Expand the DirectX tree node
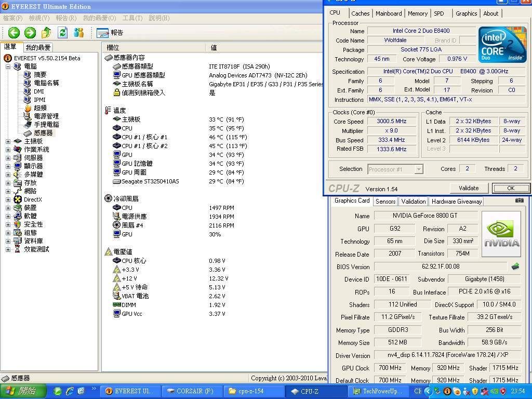Image resolution: width=532 pixels, height=399 pixels. tap(8, 199)
